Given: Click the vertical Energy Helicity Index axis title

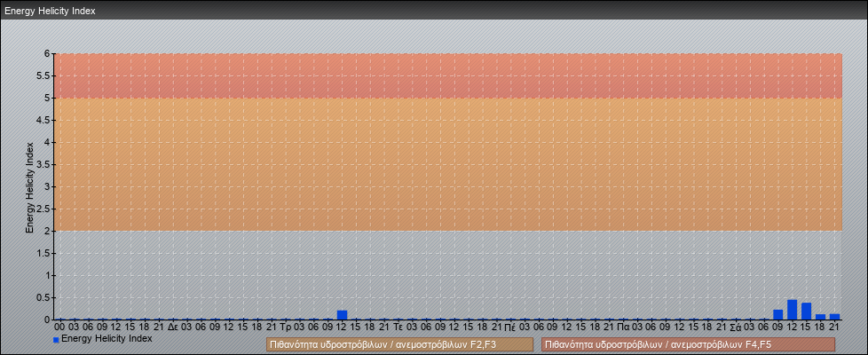Looking at the screenshot, I should click(x=30, y=187).
